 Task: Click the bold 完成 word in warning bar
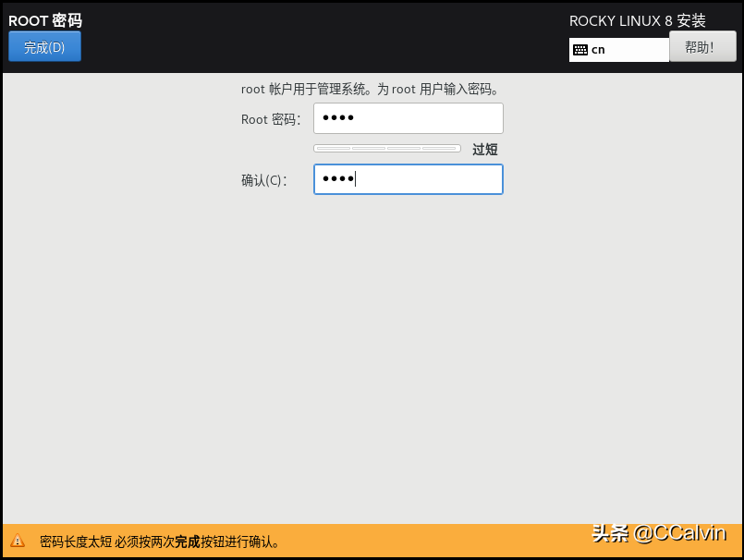pyautogui.click(x=188, y=542)
